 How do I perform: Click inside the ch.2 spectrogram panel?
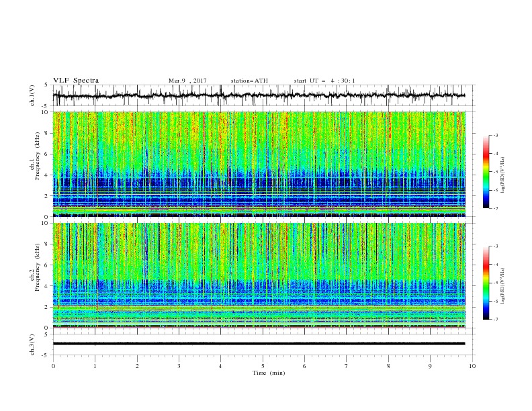(259, 275)
